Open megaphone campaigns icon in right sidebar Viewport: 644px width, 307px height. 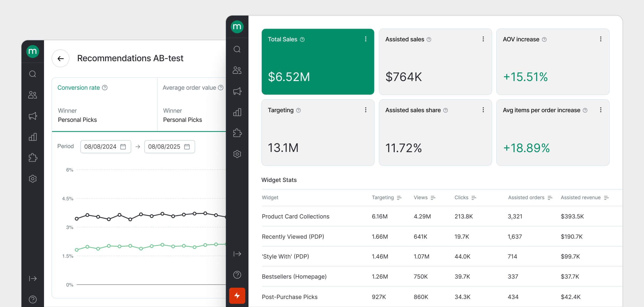pyautogui.click(x=237, y=91)
